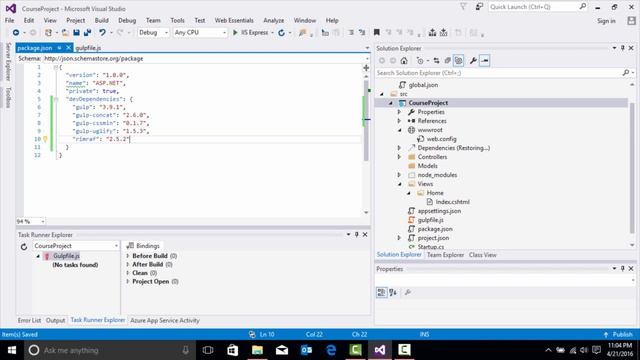Open the Analyze menu
The width and height of the screenshot is (640, 360).
pos(273,20)
